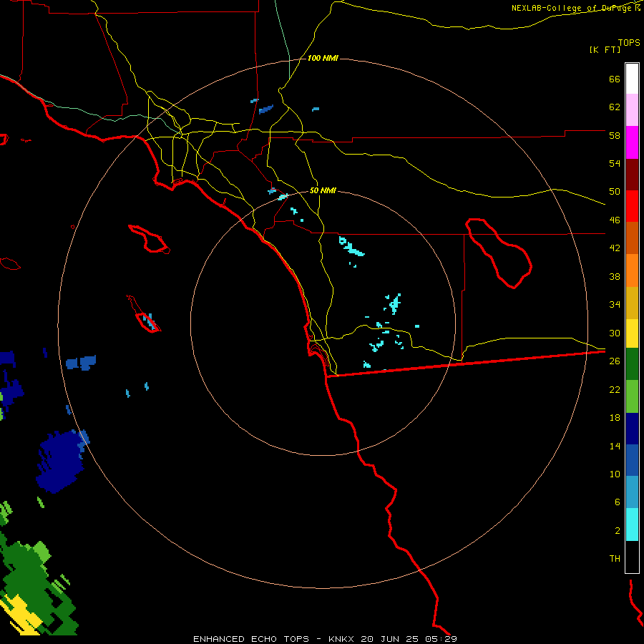Click the "50" value in the TOPS legend
644x644 pixels.
[615, 192]
